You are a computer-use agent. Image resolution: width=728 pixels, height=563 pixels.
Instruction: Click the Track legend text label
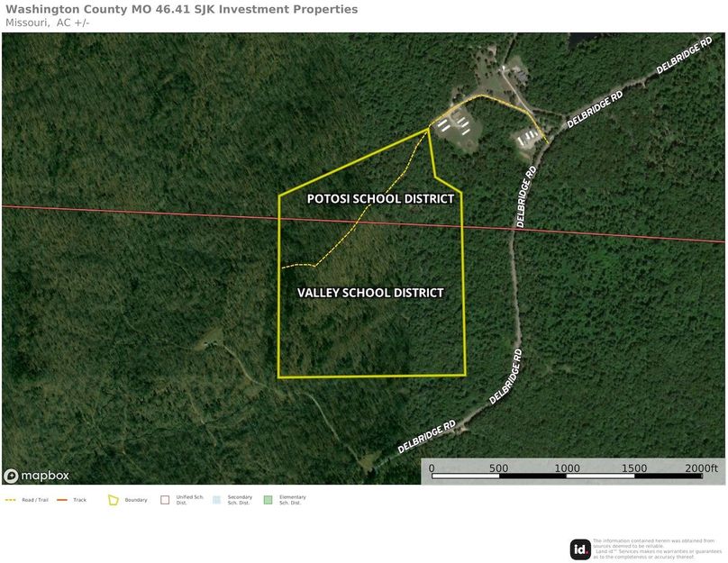[x=80, y=500]
